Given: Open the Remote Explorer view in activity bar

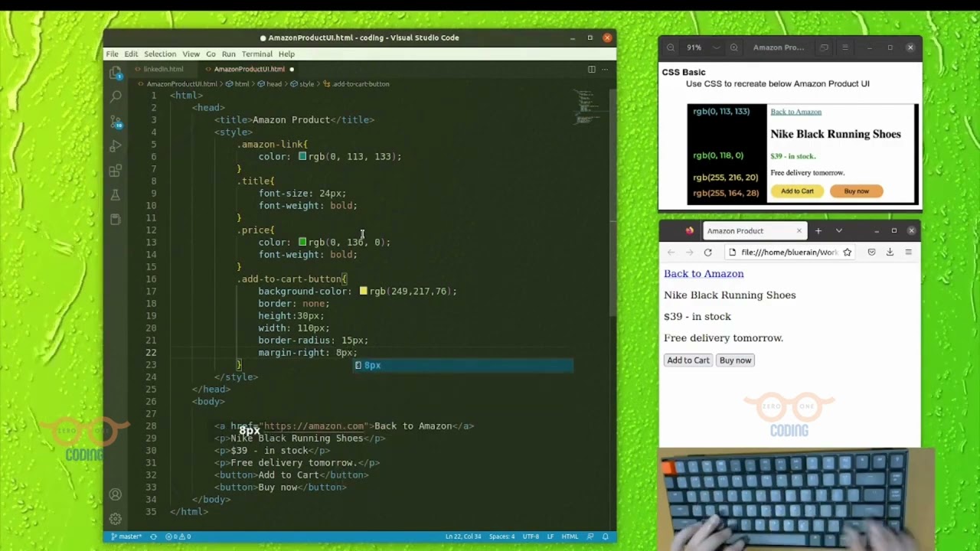Looking at the screenshot, I should click(x=116, y=220).
